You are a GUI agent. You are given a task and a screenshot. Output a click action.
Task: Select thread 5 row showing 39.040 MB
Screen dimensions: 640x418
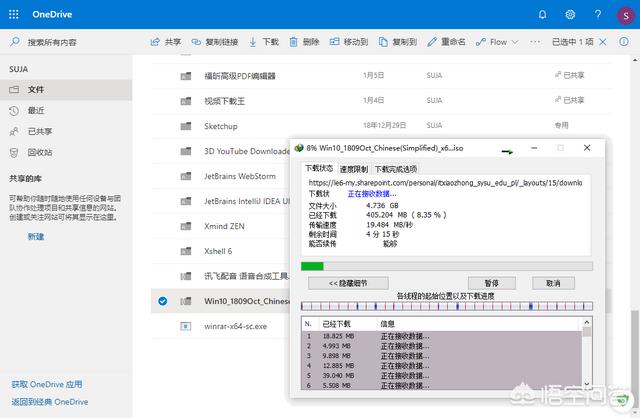442,376
